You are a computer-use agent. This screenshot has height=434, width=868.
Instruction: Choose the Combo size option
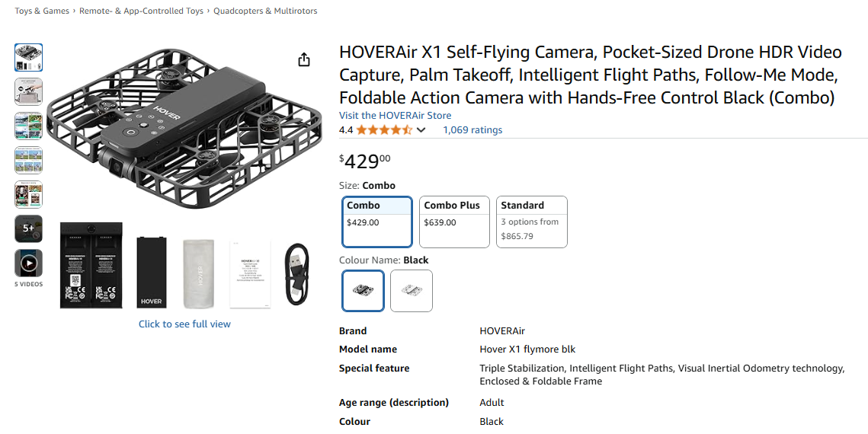(x=377, y=222)
